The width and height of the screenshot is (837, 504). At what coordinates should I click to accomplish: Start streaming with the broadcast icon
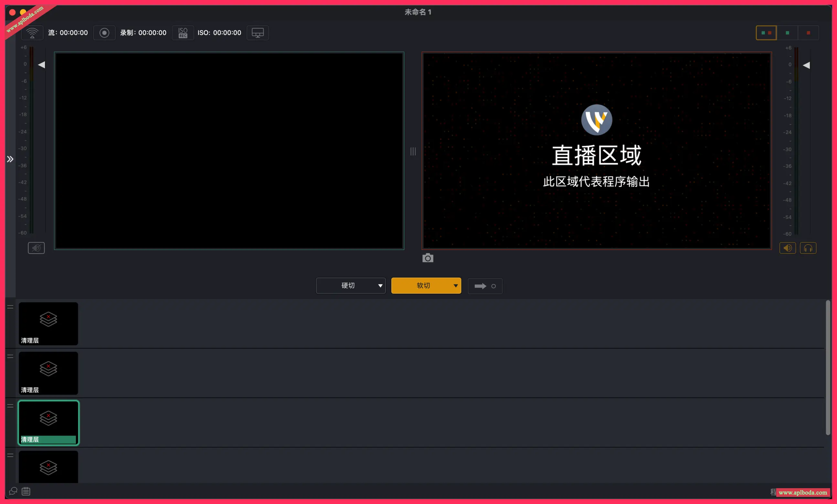click(x=32, y=33)
